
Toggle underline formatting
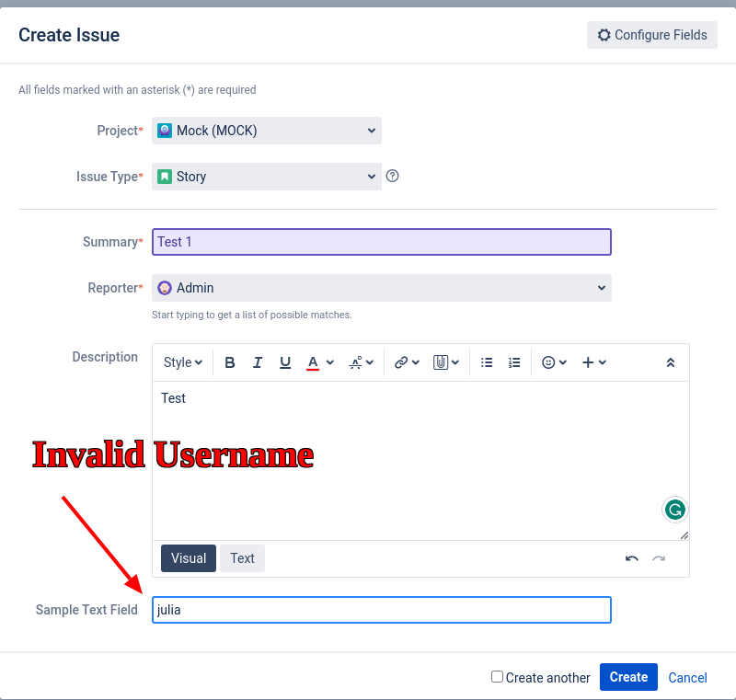point(285,362)
